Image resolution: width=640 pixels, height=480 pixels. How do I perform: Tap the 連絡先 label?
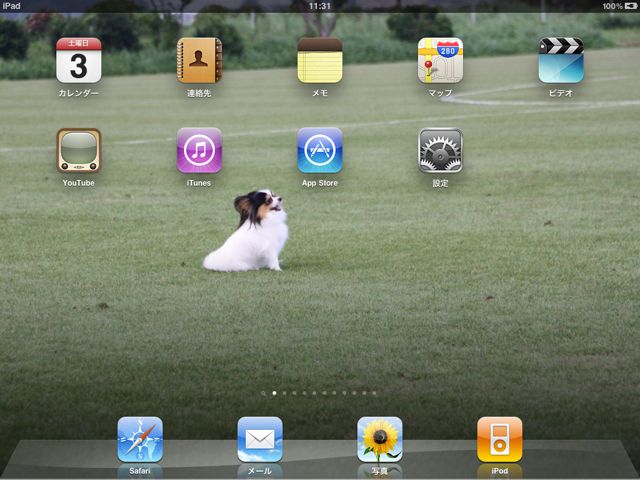[199, 93]
